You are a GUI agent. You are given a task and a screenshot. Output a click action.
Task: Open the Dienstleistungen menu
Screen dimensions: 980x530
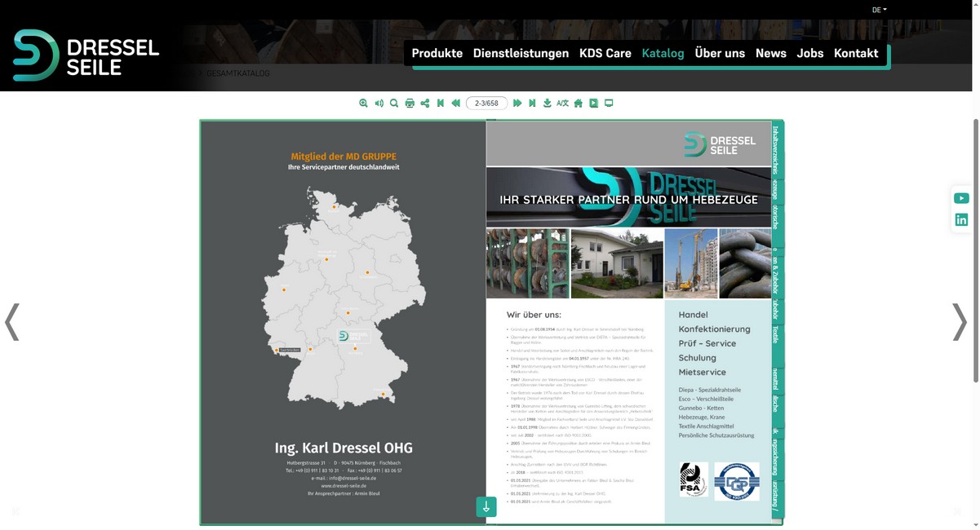pos(521,53)
